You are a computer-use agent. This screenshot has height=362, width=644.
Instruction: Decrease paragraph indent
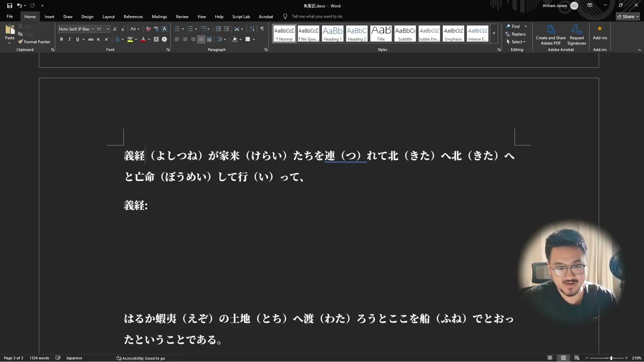[218, 29]
